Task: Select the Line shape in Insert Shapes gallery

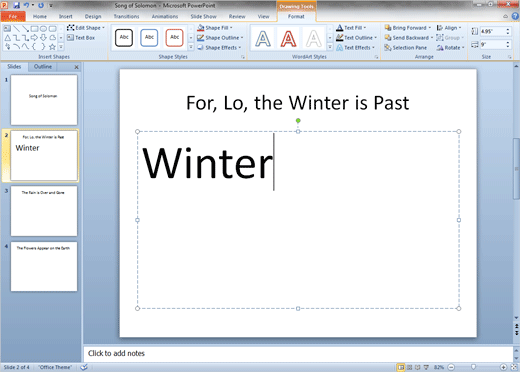Action: [x=16, y=29]
